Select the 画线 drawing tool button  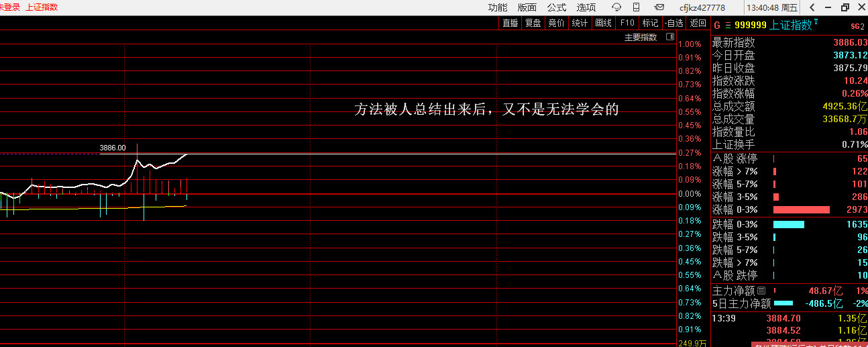point(603,23)
